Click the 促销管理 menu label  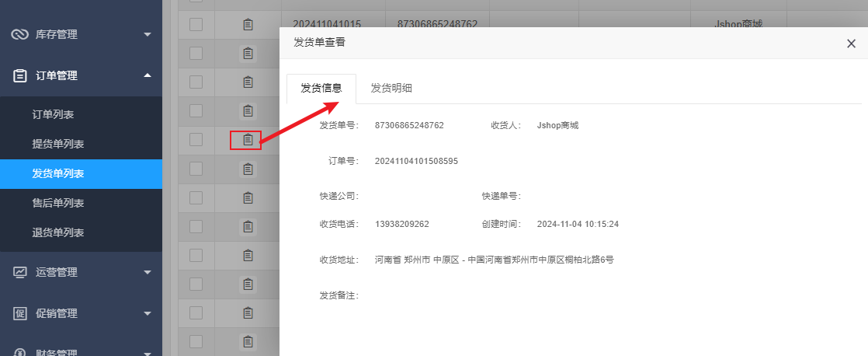tap(57, 313)
